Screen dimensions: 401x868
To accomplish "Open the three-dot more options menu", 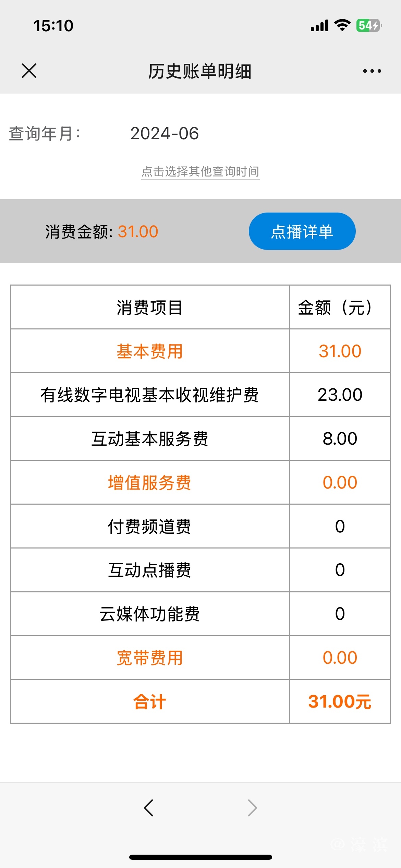I will coord(372,71).
